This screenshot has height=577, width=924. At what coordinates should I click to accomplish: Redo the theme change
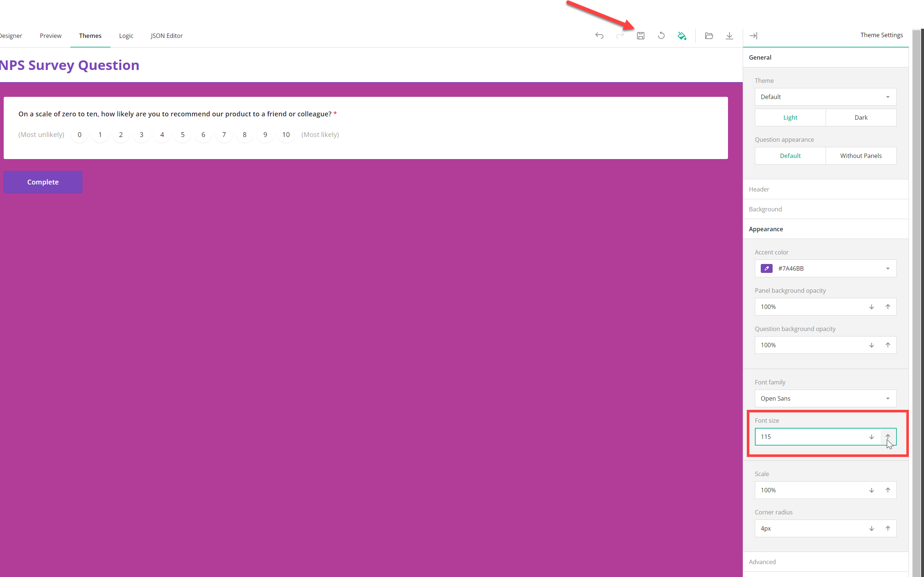(x=620, y=35)
